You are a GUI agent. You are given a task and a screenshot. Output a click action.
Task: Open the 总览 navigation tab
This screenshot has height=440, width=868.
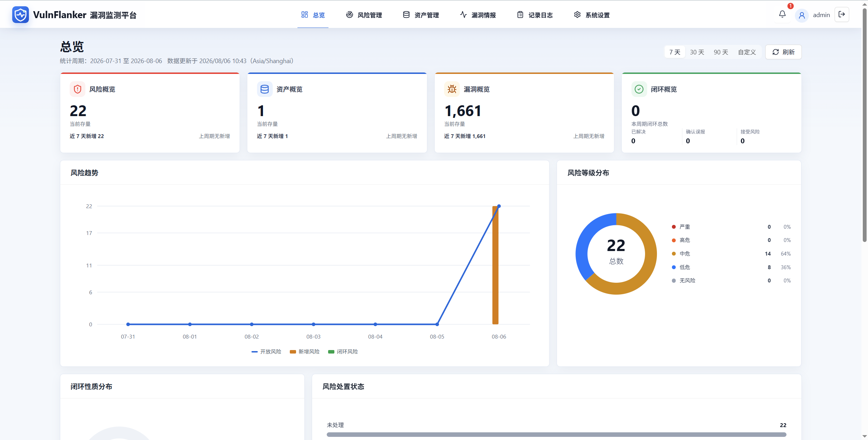[313, 15]
